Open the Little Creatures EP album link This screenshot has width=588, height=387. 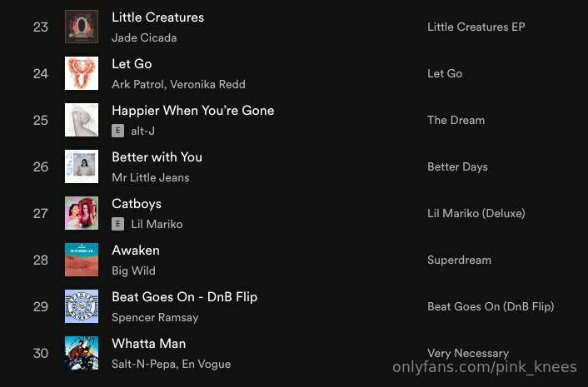click(x=476, y=27)
